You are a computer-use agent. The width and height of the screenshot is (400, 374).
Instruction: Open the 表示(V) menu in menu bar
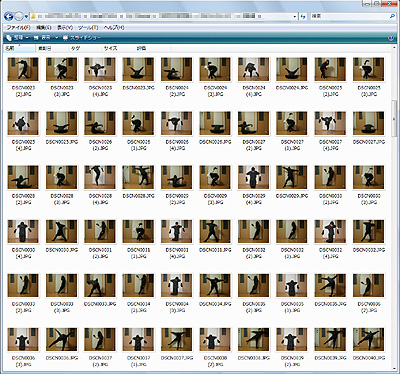pos(65,28)
